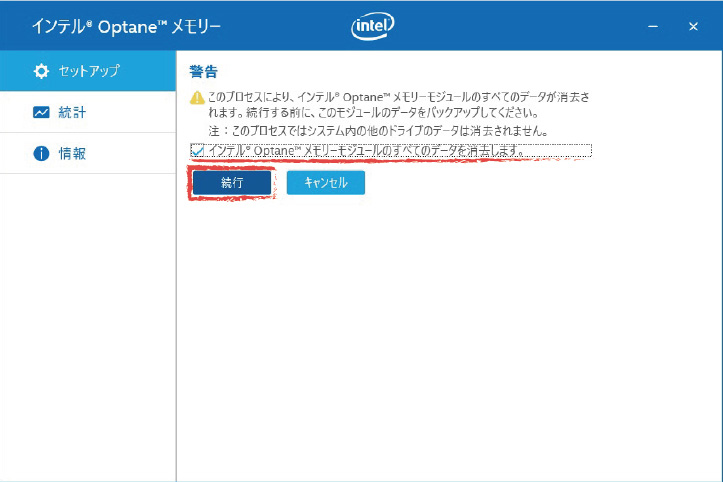Viewport: 723px width, 482px height.
Task: Click the note starting with 注：このプロセスでは
Action: tap(378, 131)
